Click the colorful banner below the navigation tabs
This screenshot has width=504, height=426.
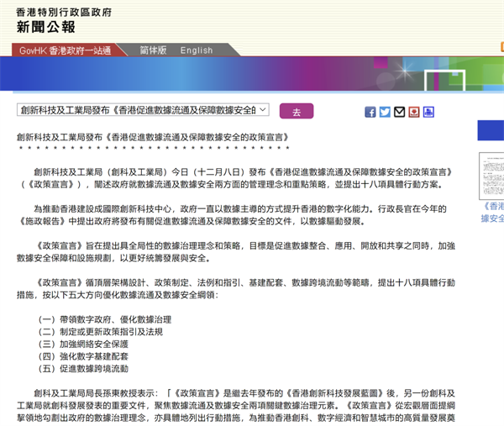point(252,74)
